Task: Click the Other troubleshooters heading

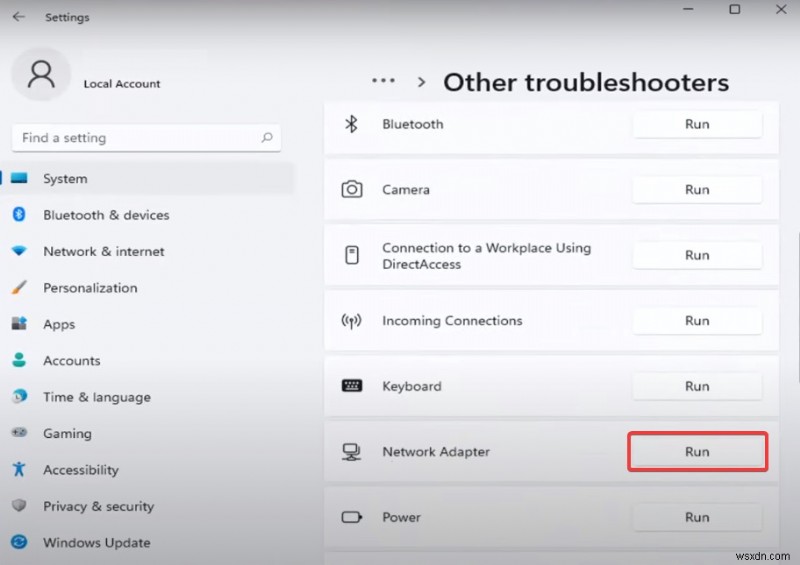Action: point(586,82)
